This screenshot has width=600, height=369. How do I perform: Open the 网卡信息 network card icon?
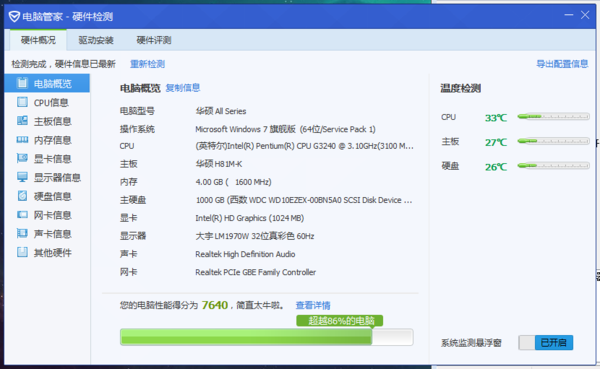point(23,214)
